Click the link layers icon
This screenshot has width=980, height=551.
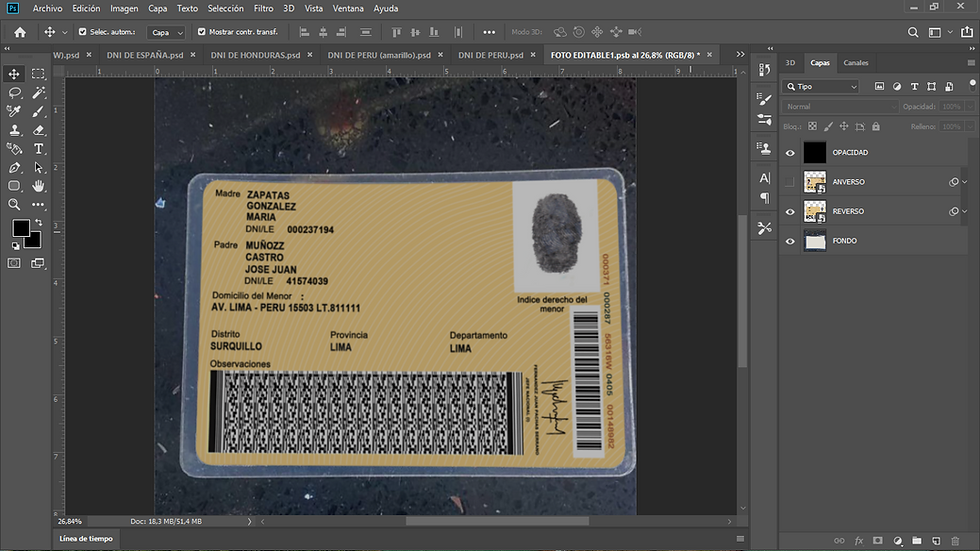(x=839, y=540)
